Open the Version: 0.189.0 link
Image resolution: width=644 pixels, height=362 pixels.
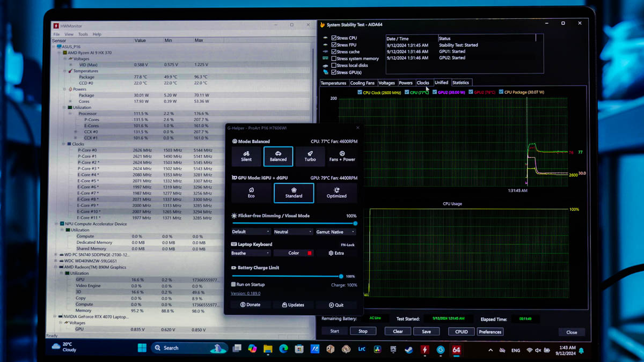click(246, 293)
